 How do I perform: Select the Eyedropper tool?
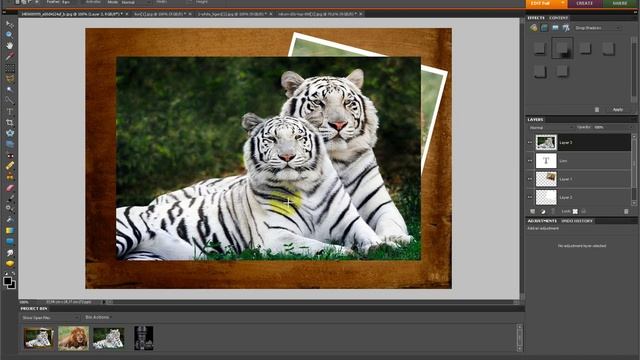[9, 56]
